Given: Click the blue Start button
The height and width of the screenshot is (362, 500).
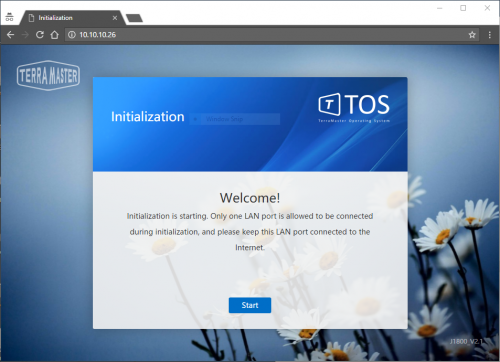Looking at the screenshot, I should pos(250,305).
